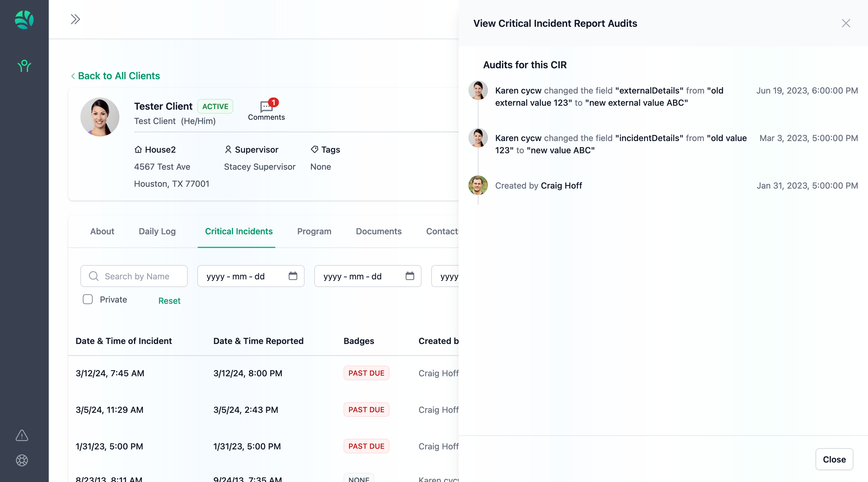Open the clients person icon in sidebar
The height and width of the screenshot is (482, 868).
tap(24, 66)
